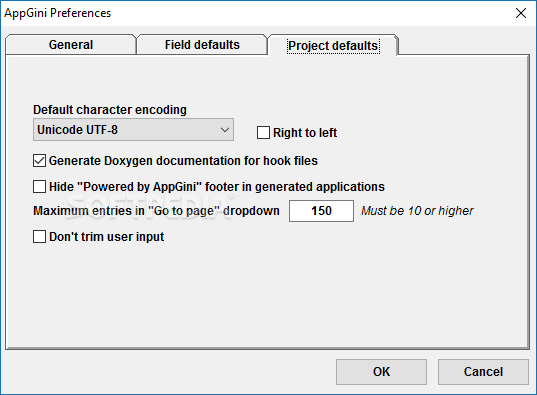Enable the Don't trim user input checkbox

click(x=39, y=236)
